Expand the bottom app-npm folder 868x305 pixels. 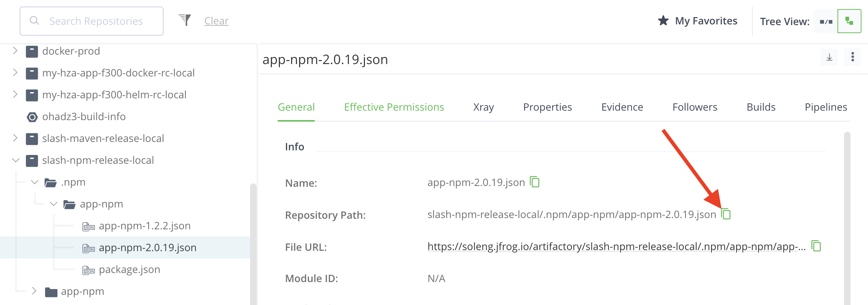34,291
